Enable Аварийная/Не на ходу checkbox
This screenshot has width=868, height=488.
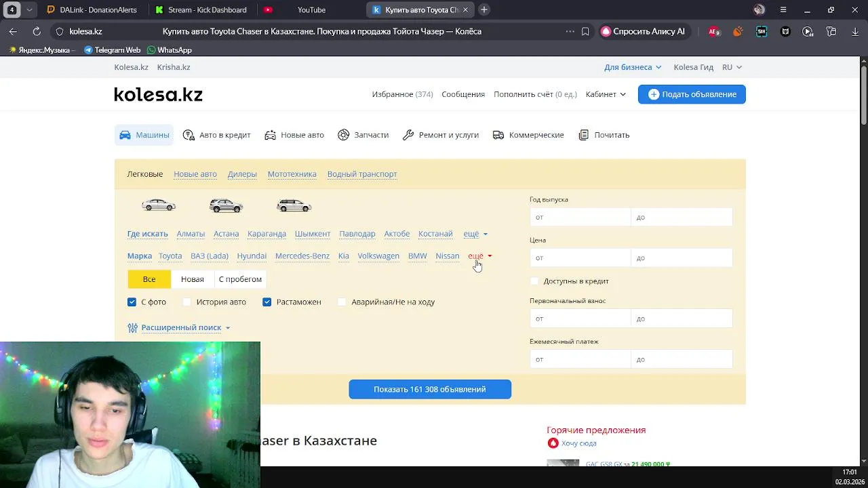(x=342, y=302)
